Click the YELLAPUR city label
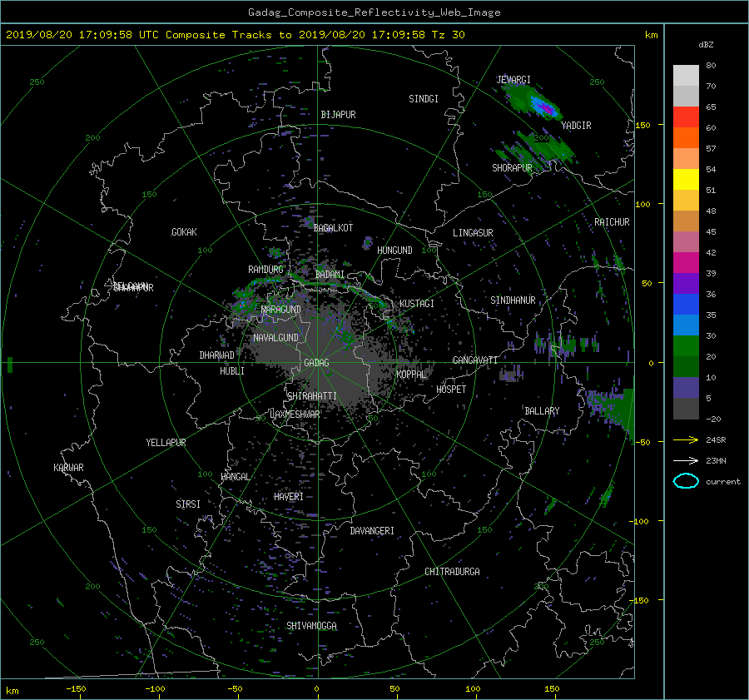This screenshot has width=749, height=700. point(166,443)
